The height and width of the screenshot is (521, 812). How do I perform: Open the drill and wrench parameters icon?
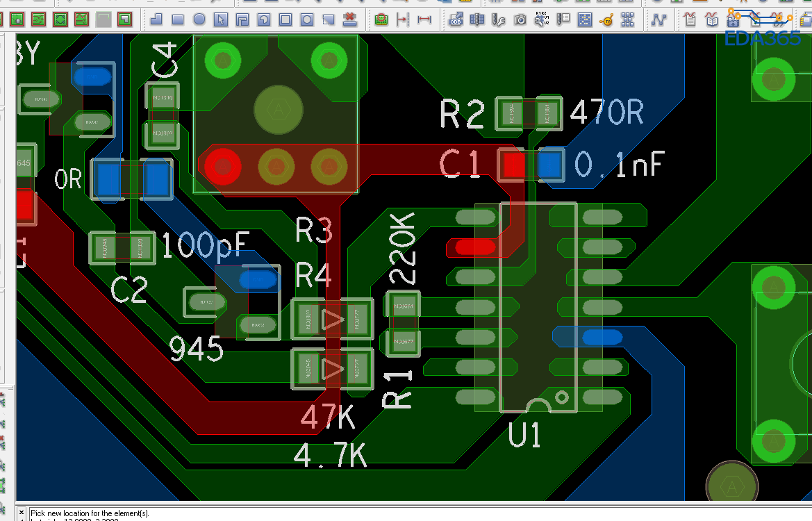tap(499, 19)
